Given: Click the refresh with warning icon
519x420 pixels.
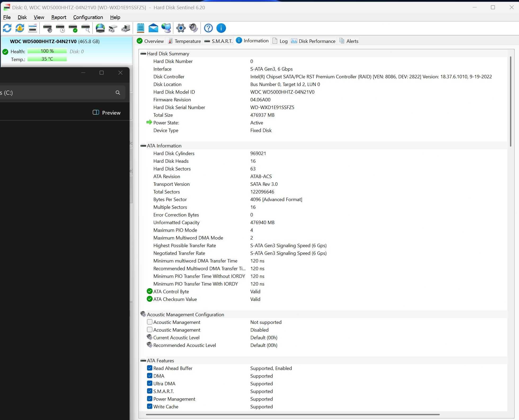Looking at the screenshot, I should tap(20, 28).
